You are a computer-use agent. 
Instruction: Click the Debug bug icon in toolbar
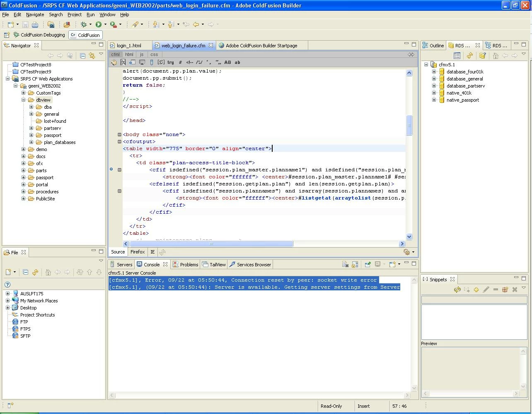click(84, 25)
